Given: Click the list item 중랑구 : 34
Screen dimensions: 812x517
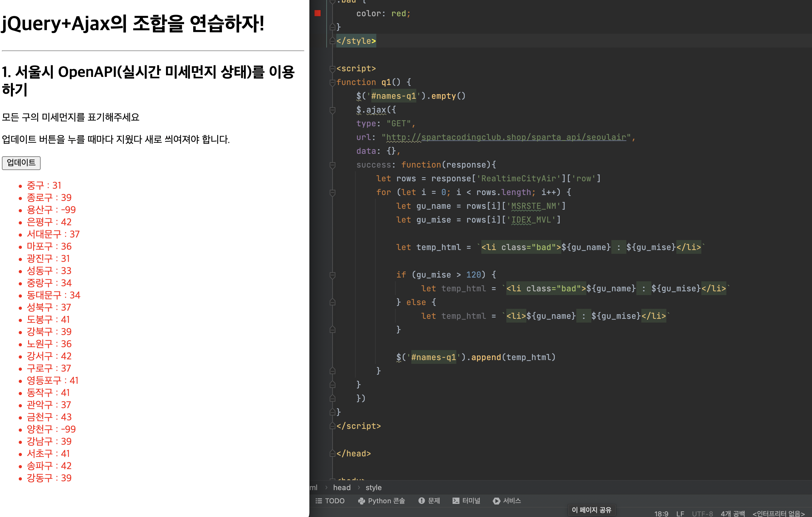Looking at the screenshot, I should point(49,283).
